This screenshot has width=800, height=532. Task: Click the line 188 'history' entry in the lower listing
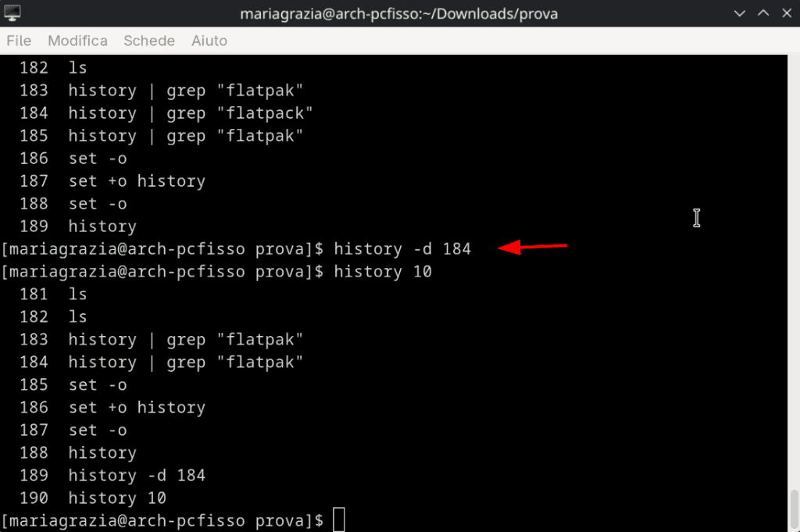click(78, 453)
